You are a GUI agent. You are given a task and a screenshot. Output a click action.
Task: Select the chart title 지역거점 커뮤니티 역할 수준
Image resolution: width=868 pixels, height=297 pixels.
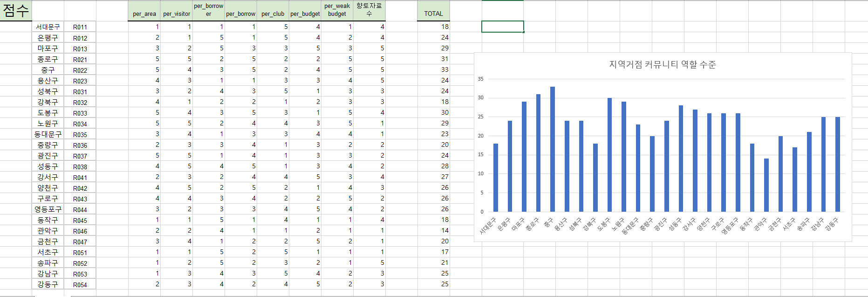pyautogui.click(x=662, y=64)
